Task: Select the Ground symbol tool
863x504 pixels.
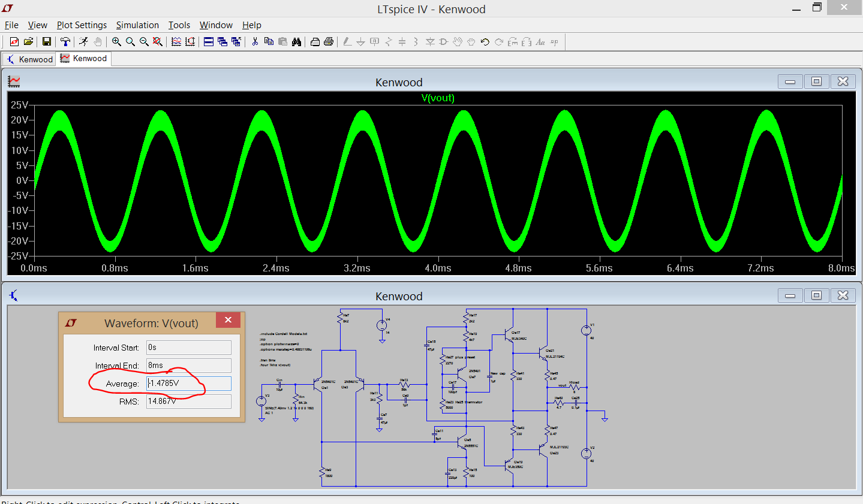Action: pyautogui.click(x=360, y=42)
